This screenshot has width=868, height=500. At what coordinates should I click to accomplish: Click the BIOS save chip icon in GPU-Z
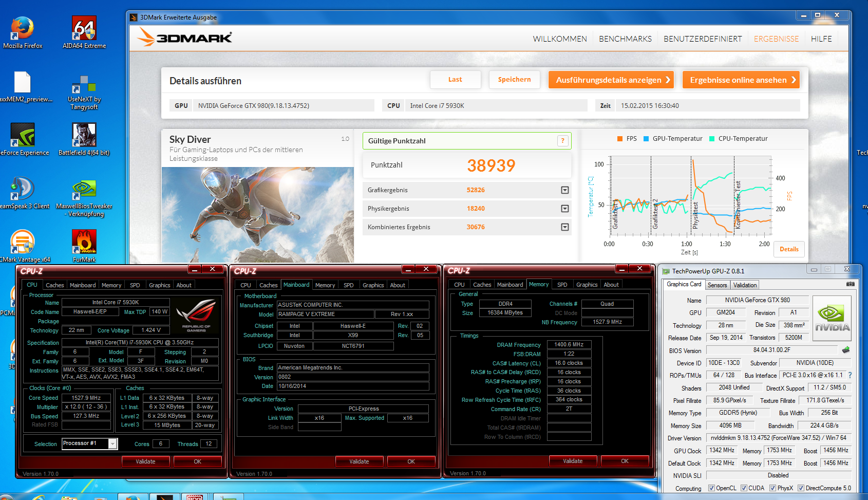click(846, 350)
